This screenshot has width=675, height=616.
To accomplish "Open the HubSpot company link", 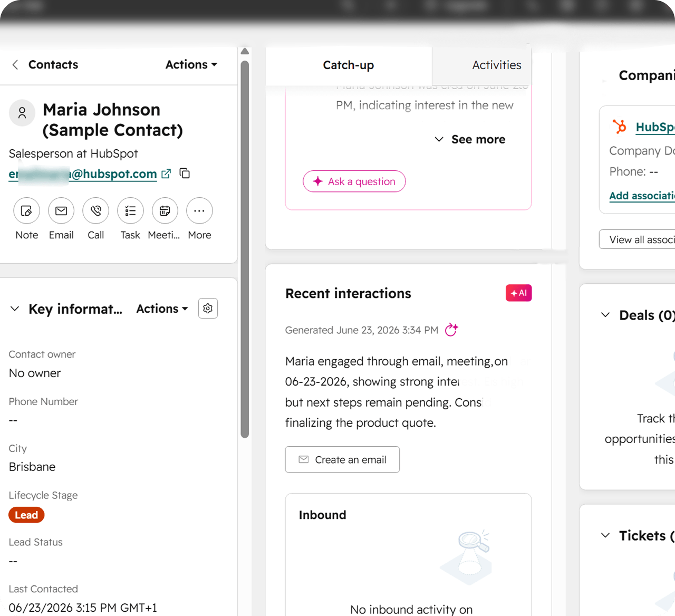I will [x=655, y=127].
